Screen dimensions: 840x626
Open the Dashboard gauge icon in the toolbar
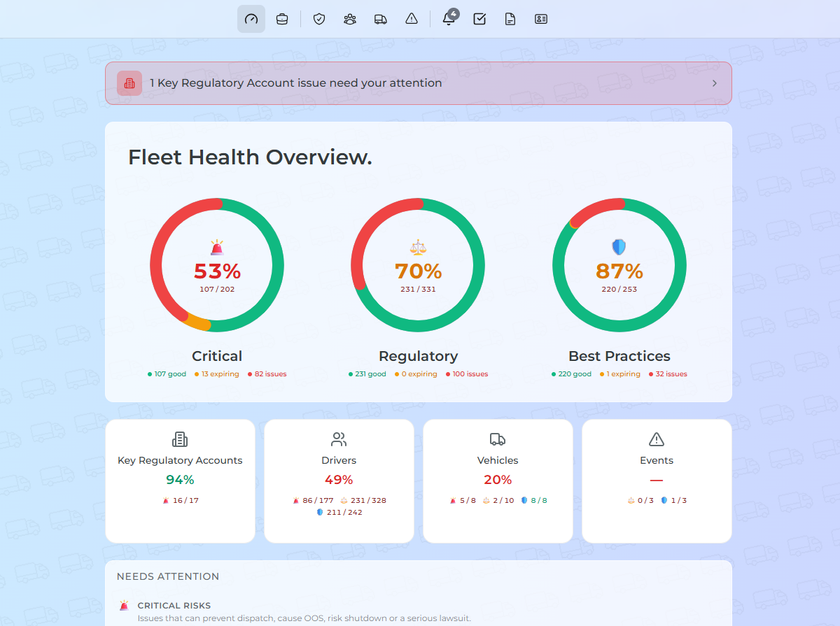251,19
